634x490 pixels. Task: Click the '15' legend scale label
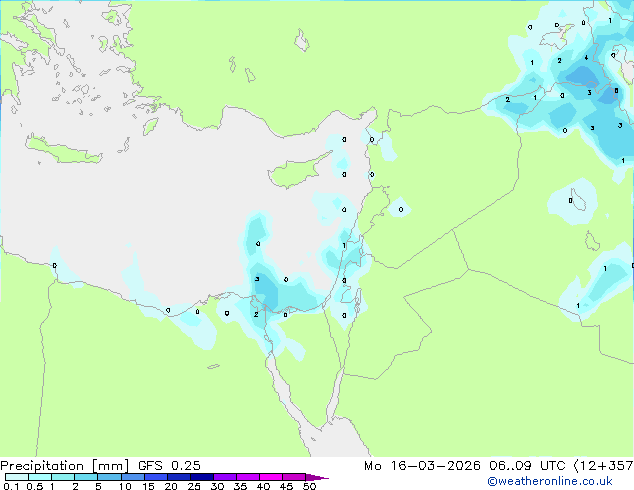point(148,486)
